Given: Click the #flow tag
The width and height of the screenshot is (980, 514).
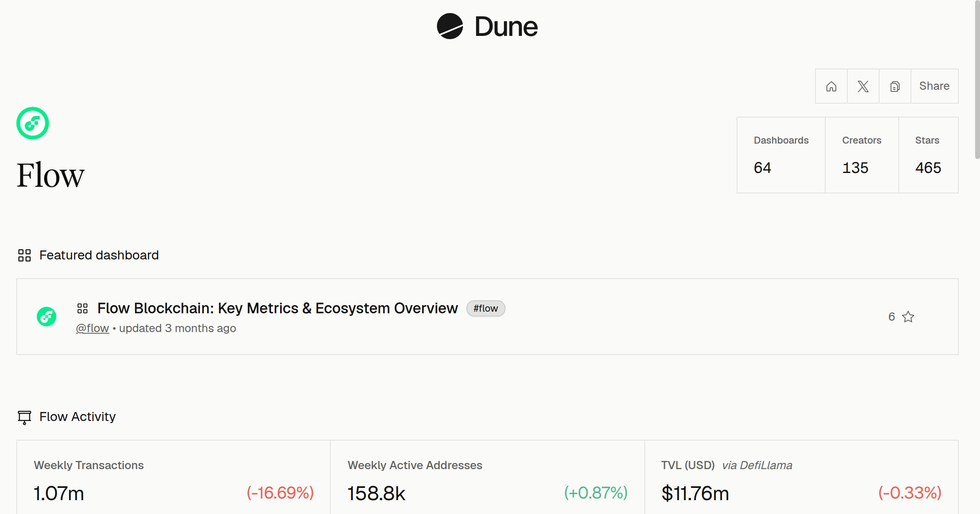Looking at the screenshot, I should pos(486,308).
